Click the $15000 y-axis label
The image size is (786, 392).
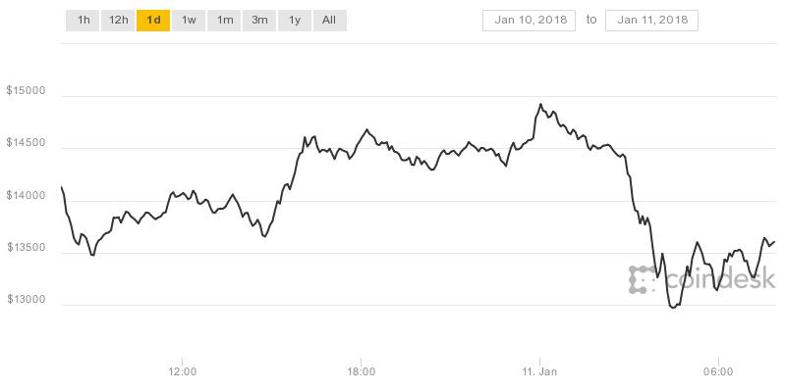(26, 91)
